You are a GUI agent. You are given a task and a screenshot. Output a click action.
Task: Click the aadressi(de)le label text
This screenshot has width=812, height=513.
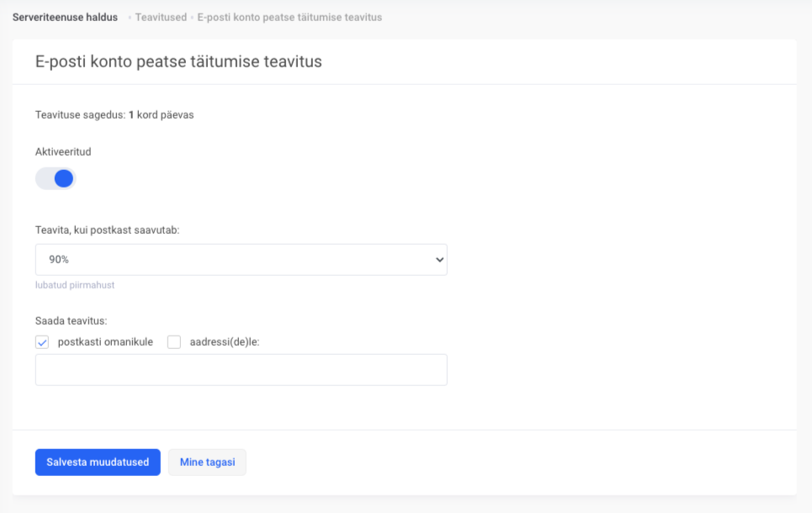tap(224, 342)
